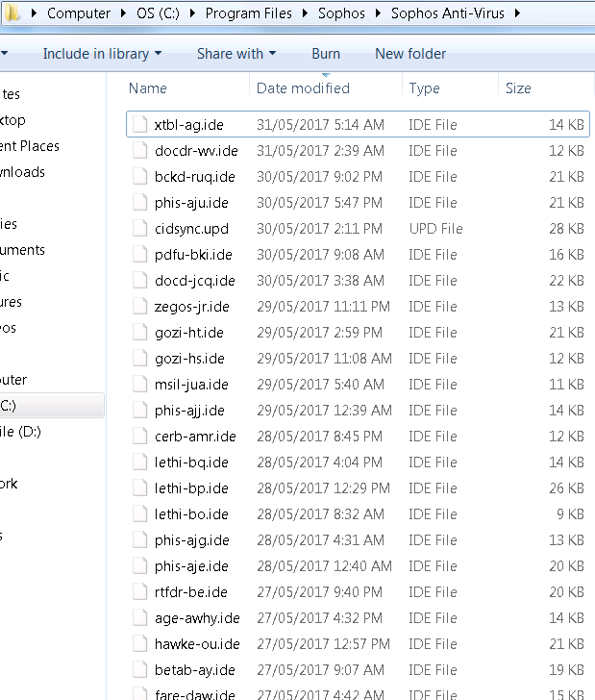This screenshot has height=700, width=595.
Task: Open the Include in library dropdown
Action: [102, 54]
